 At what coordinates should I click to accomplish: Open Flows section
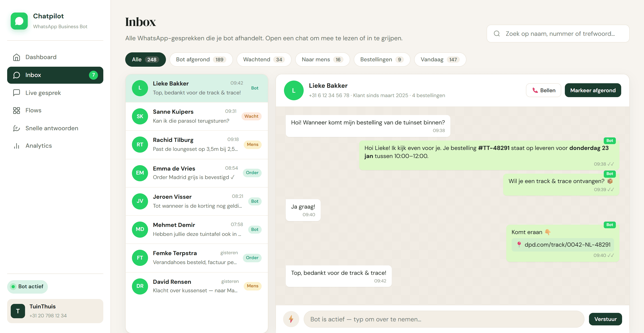(55, 110)
